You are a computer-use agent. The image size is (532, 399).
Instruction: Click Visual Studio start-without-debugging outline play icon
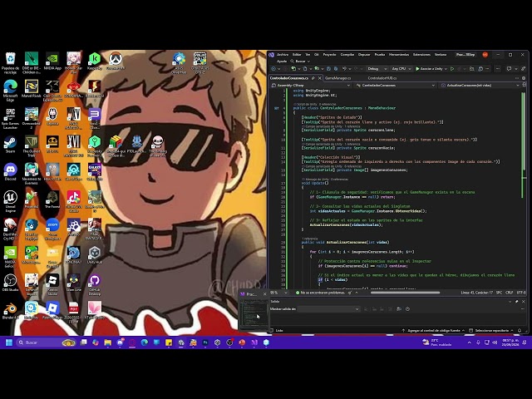(452, 68)
